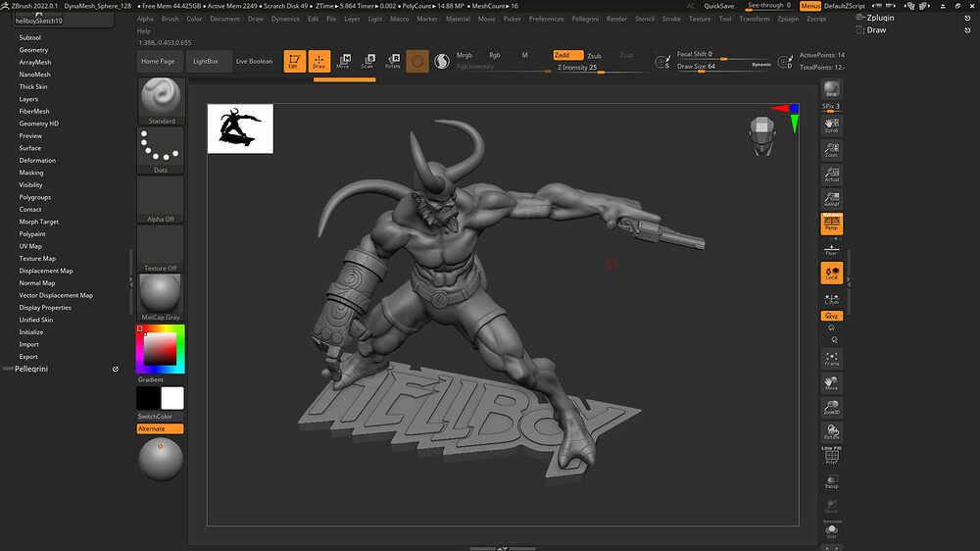The width and height of the screenshot is (980, 551).
Task: Click the Rgb channel button
Action: [x=495, y=55]
